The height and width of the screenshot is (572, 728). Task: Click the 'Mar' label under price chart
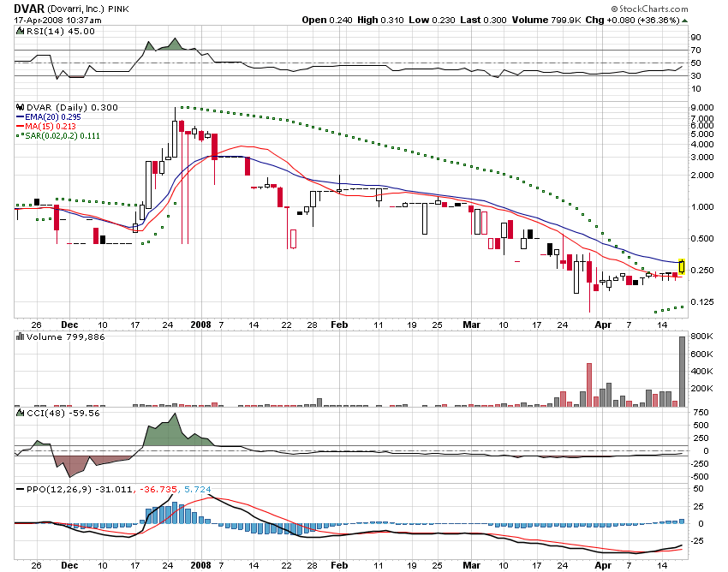471,325
